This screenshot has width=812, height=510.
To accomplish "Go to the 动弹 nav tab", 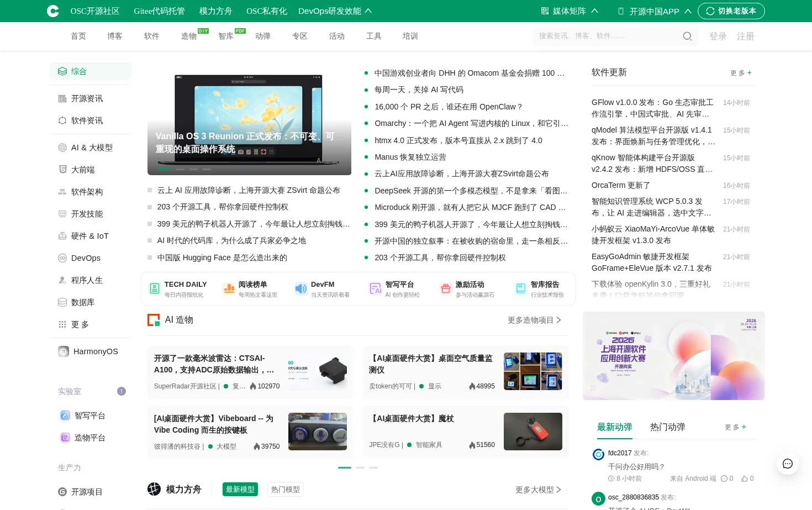I will point(263,36).
